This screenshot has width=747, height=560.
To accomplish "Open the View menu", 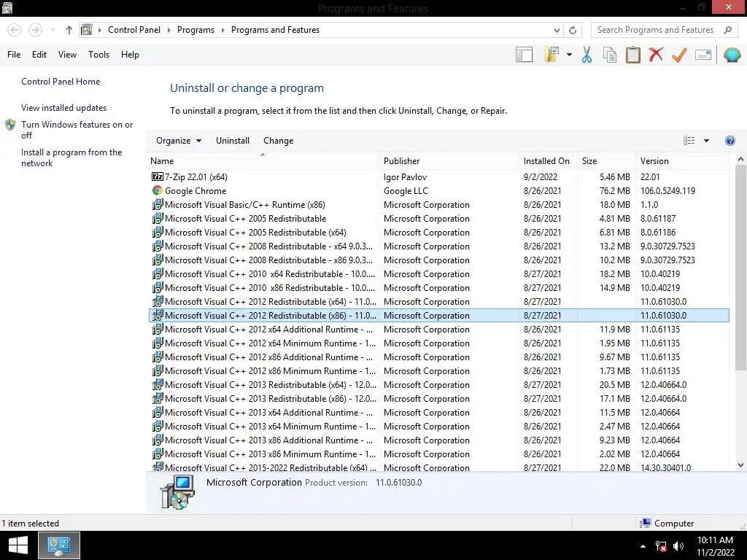I will point(67,55).
